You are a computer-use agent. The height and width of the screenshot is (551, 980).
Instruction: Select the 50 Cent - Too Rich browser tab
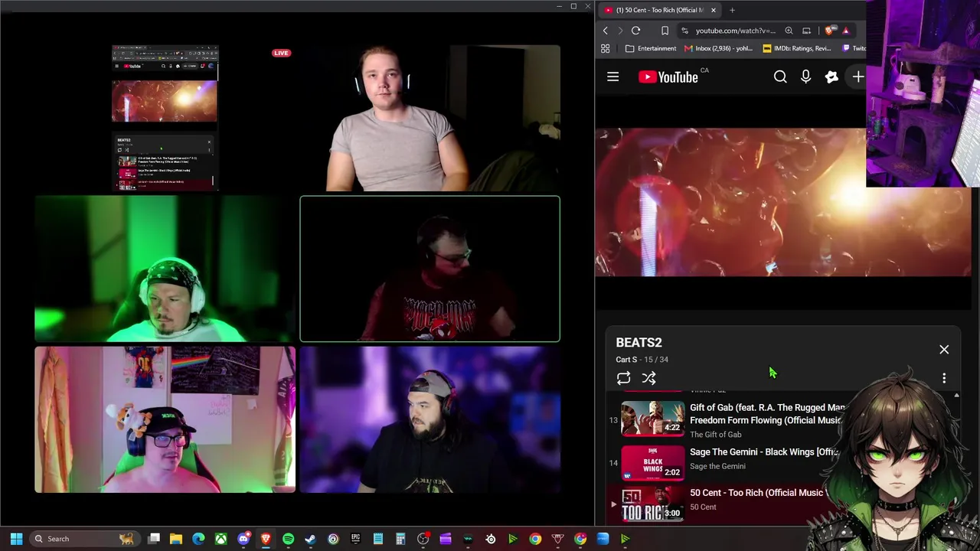tap(658, 10)
